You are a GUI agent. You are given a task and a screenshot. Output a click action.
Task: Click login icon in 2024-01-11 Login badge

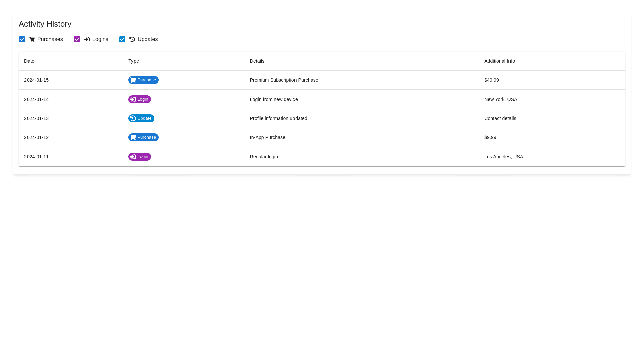click(133, 157)
